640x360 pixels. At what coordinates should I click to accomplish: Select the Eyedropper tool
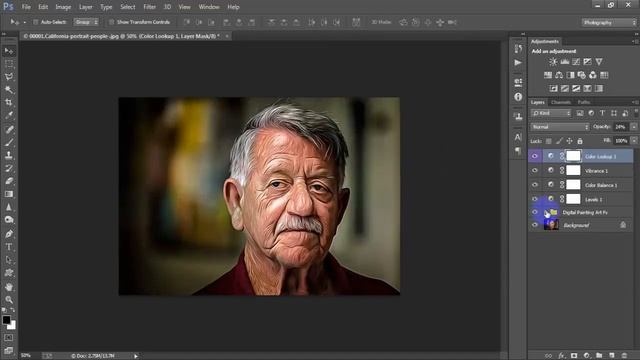[9, 116]
